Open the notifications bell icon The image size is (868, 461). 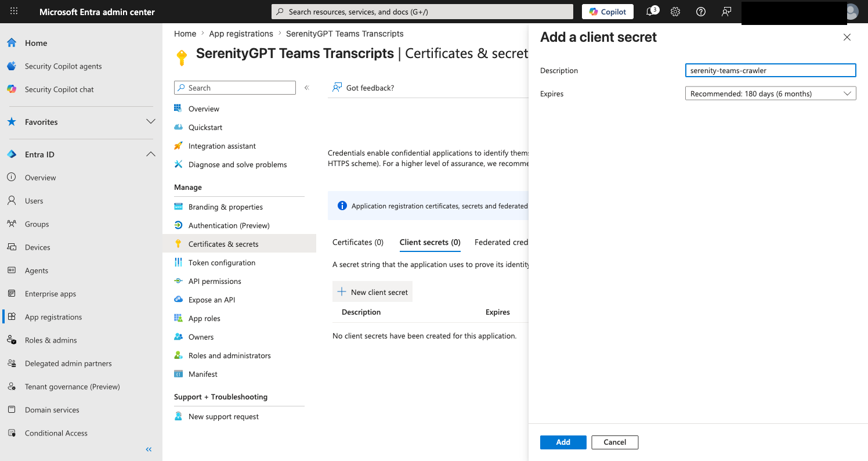pos(651,12)
